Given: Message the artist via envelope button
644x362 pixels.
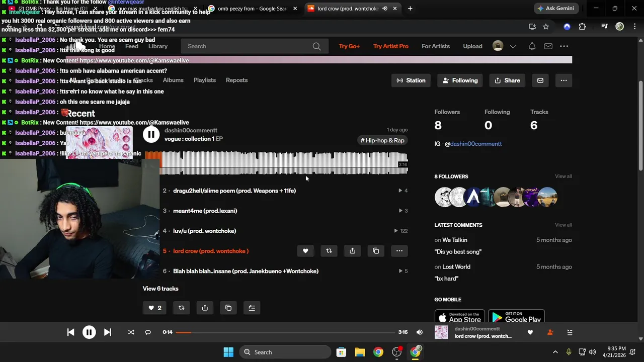Looking at the screenshot, I should click(x=540, y=80).
